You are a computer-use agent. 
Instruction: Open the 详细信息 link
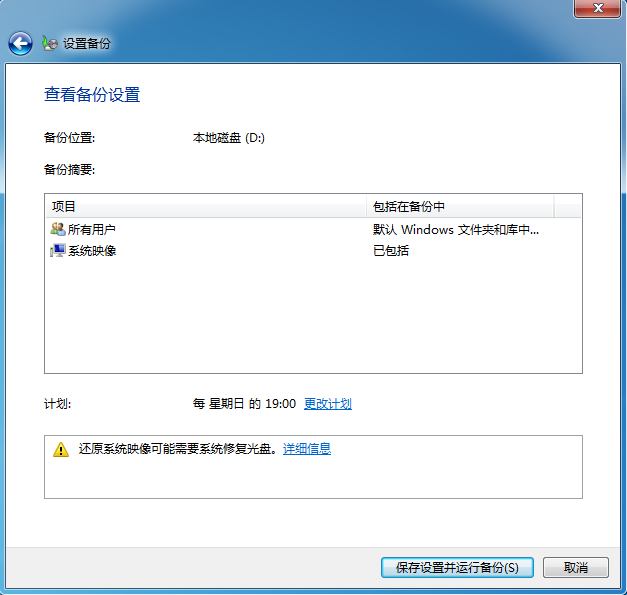[307, 449]
